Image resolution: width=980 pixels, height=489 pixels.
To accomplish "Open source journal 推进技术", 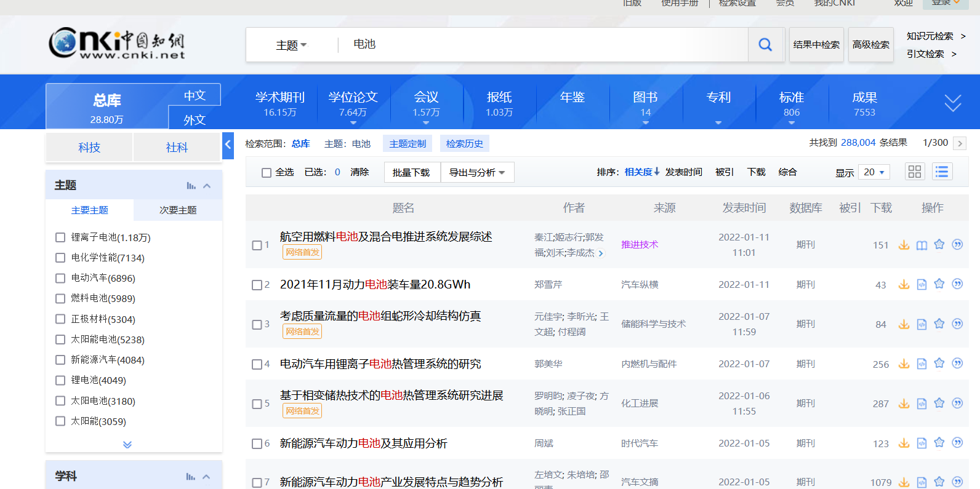I will coord(640,245).
